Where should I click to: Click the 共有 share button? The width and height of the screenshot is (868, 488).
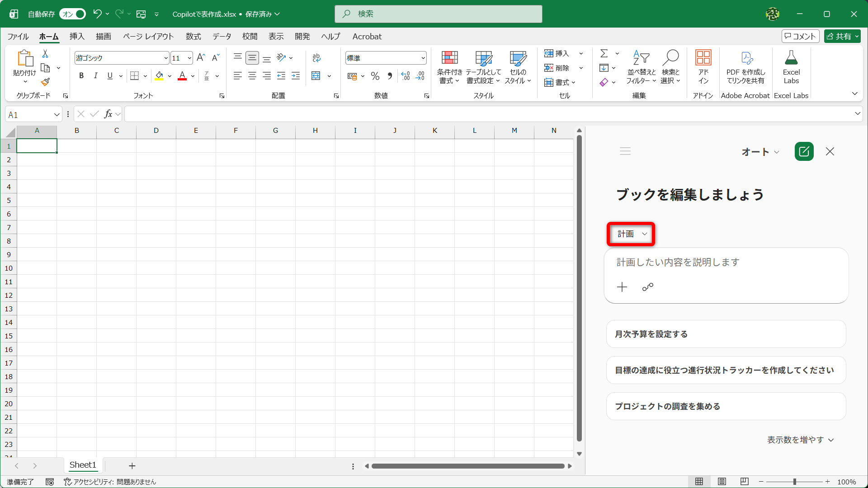coord(842,37)
